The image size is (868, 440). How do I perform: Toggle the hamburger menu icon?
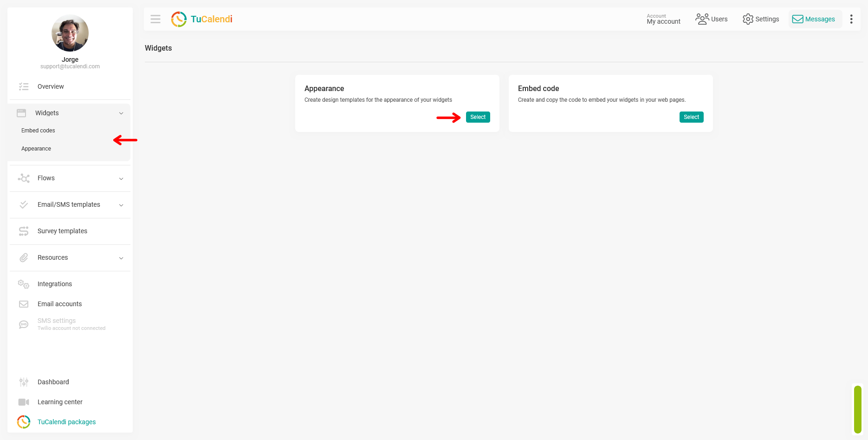[x=155, y=19]
